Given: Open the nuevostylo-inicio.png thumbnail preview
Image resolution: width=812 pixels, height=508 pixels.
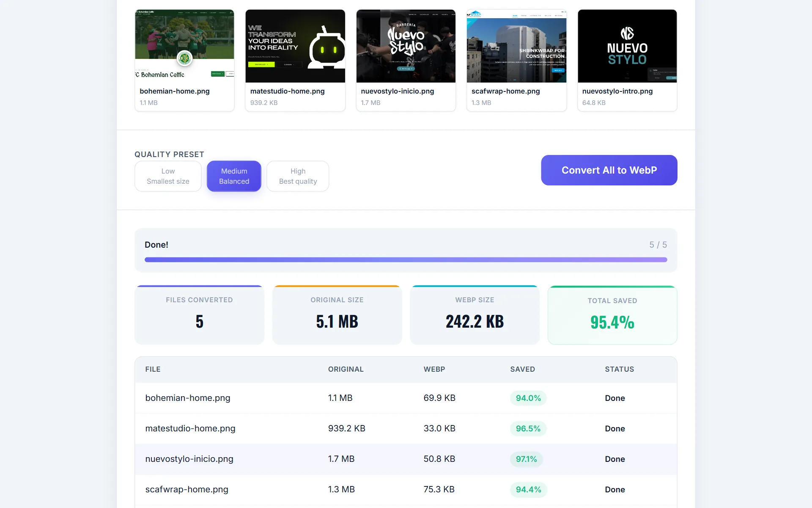Looking at the screenshot, I should point(406,46).
